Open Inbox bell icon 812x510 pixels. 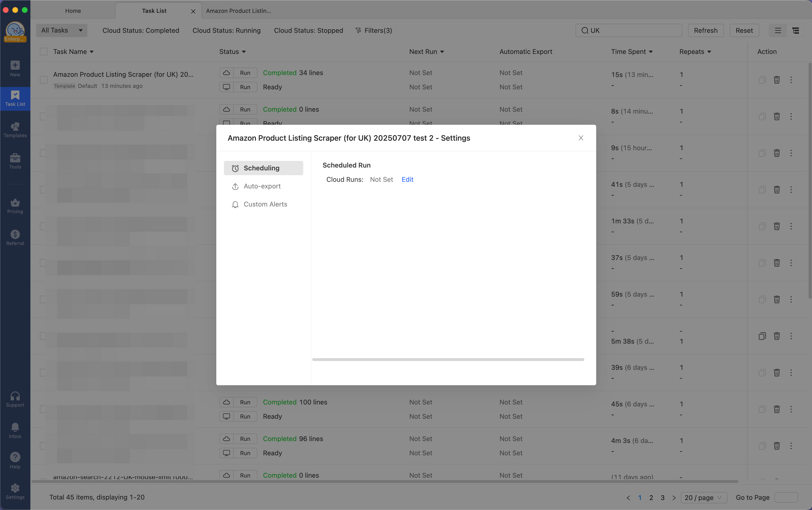coord(15,431)
